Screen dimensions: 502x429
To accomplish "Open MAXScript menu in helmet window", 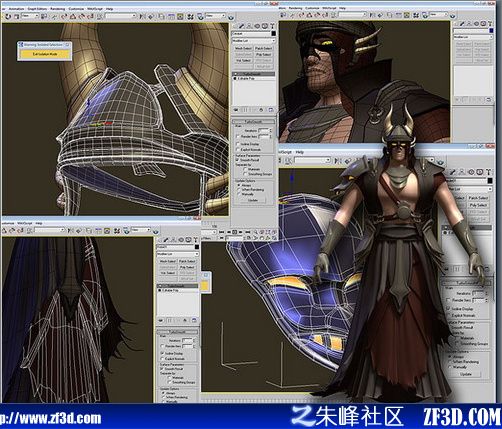I will (95, 9).
